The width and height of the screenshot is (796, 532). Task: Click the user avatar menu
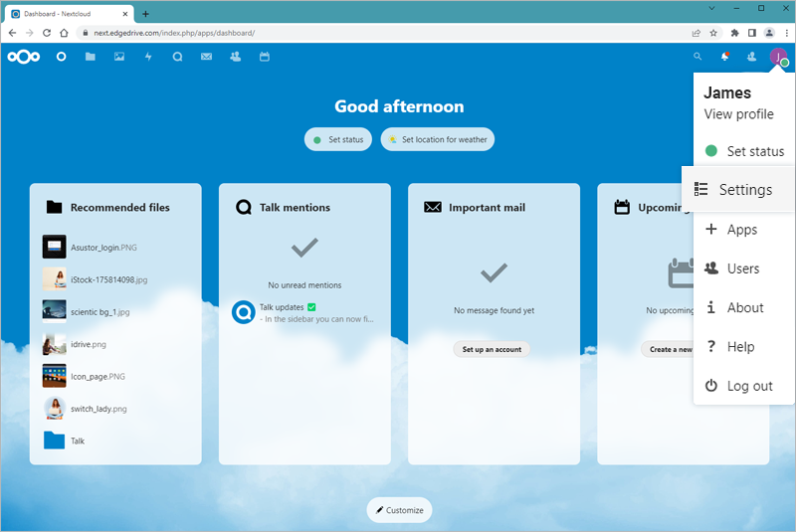(779, 57)
